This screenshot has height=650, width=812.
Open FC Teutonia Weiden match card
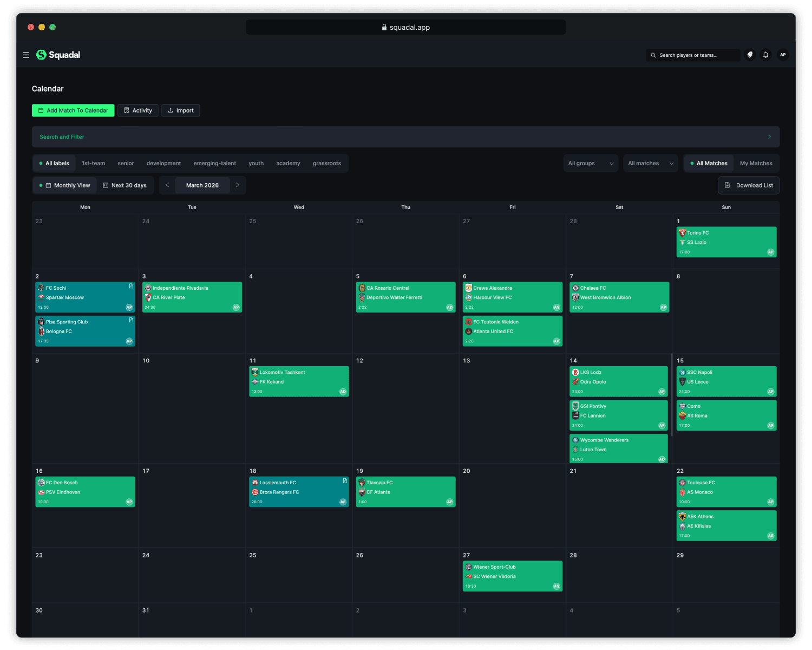[513, 331]
